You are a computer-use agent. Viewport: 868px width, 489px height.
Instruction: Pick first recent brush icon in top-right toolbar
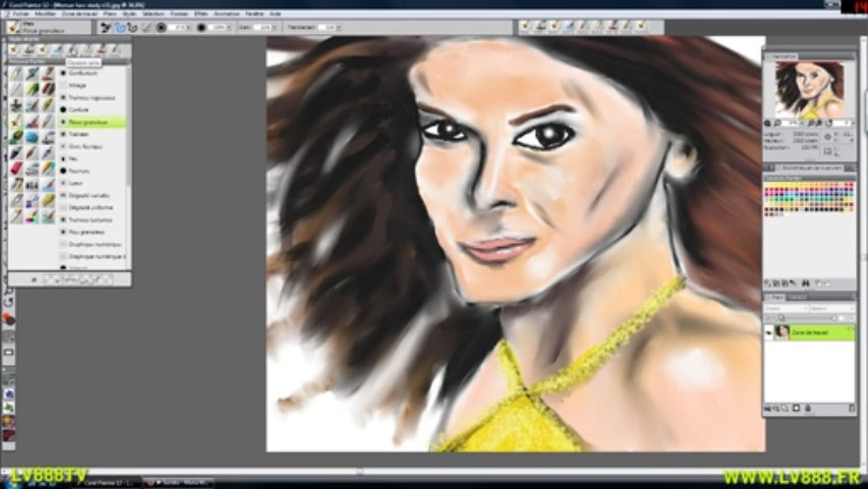[x=527, y=26]
